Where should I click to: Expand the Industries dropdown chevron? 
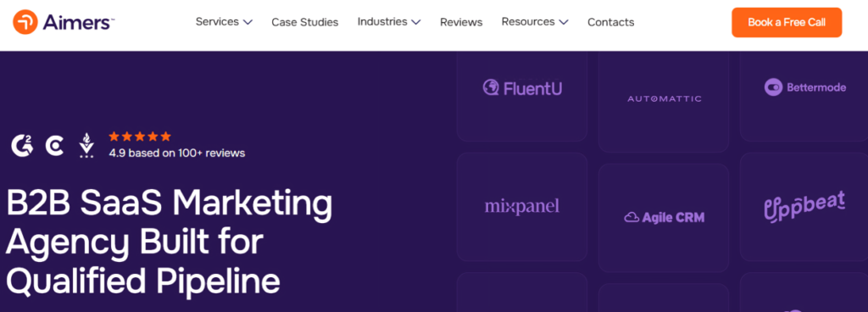tap(416, 22)
